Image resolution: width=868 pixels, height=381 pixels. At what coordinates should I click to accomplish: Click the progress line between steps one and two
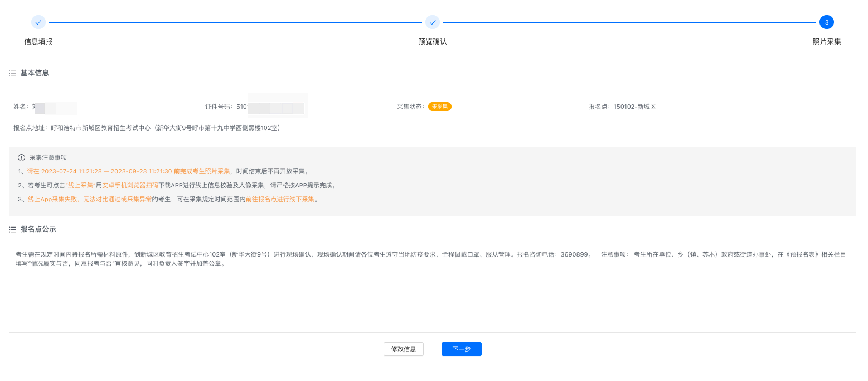pos(235,22)
